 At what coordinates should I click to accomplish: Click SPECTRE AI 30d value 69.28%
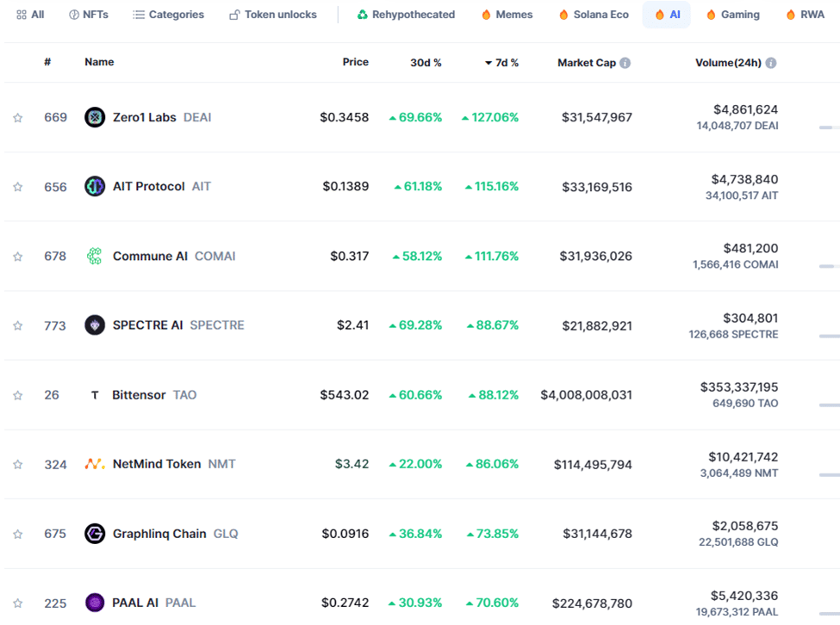pyautogui.click(x=416, y=325)
